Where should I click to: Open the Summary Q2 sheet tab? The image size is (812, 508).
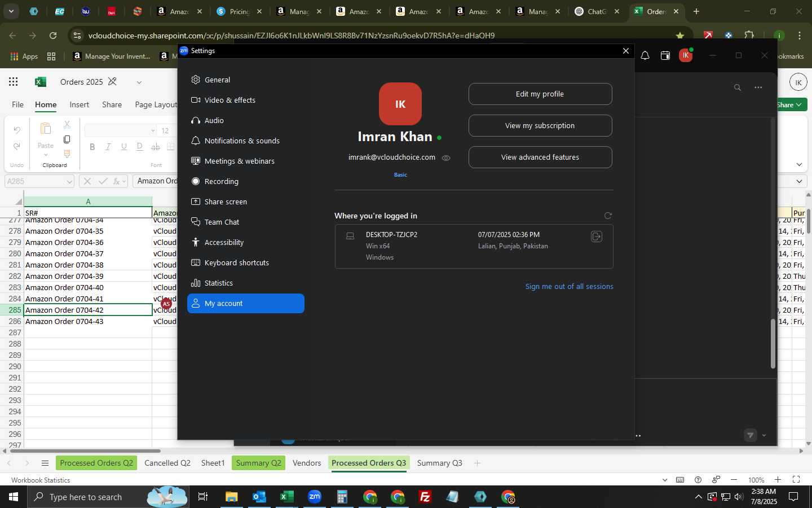point(258,463)
